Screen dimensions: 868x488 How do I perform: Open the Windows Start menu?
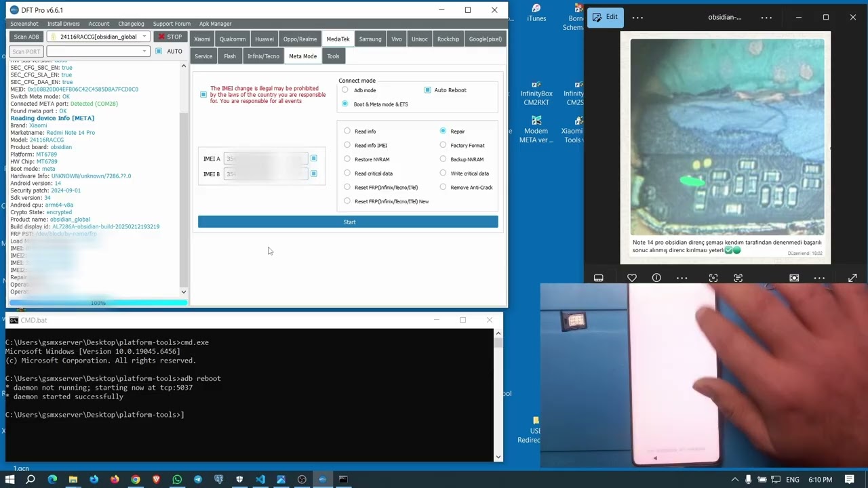coord(9,480)
